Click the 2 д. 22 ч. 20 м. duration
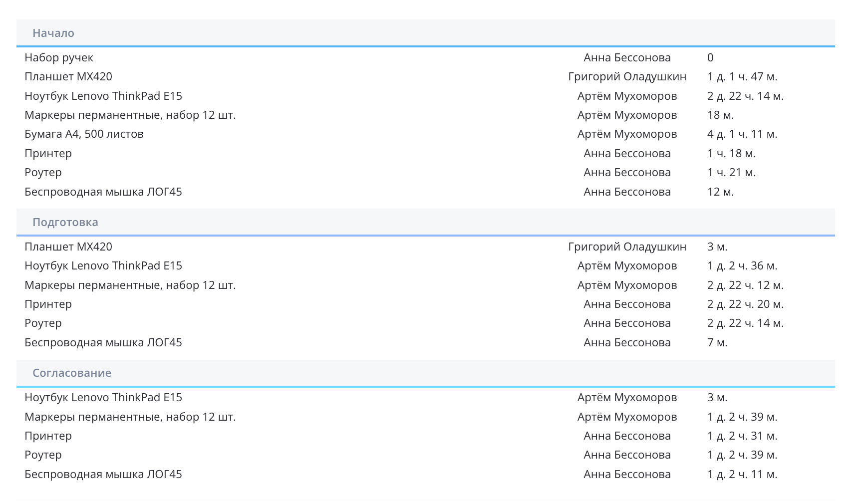868x501 pixels. click(745, 304)
